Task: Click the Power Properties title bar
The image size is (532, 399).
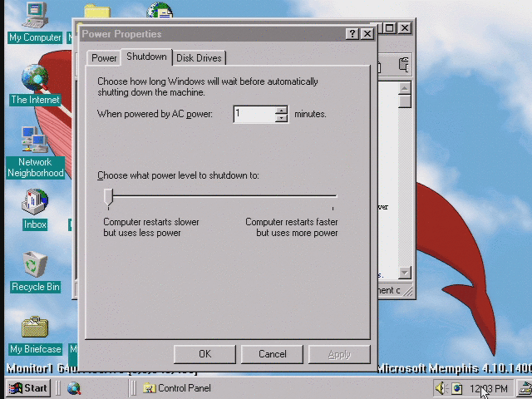Action: [x=213, y=34]
